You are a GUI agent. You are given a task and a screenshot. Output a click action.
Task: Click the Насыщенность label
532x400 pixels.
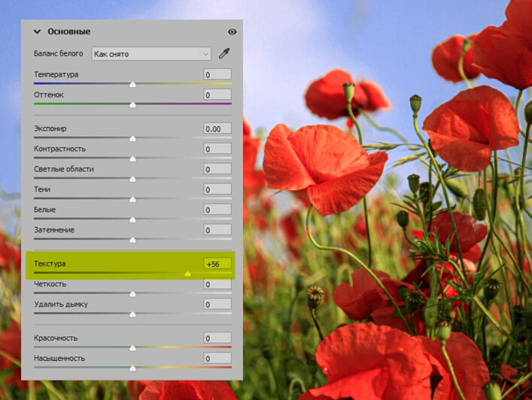pyautogui.click(x=59, y=359)
